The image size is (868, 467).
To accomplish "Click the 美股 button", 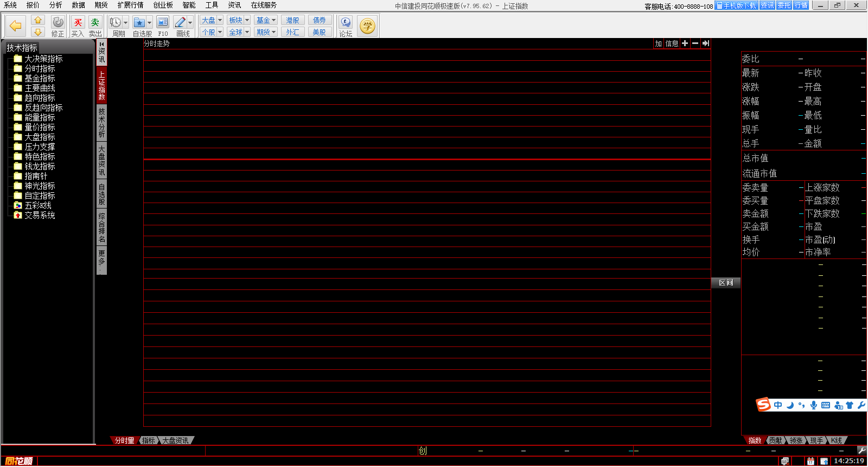I will tap(320, 32).
